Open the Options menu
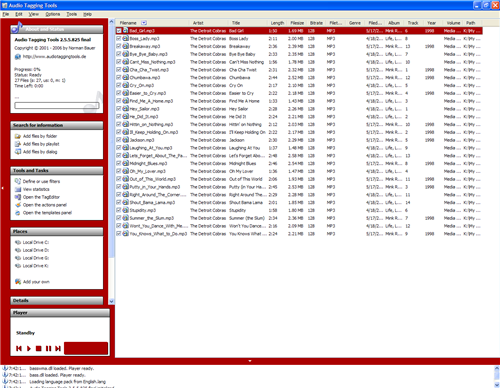 point(53,14)
